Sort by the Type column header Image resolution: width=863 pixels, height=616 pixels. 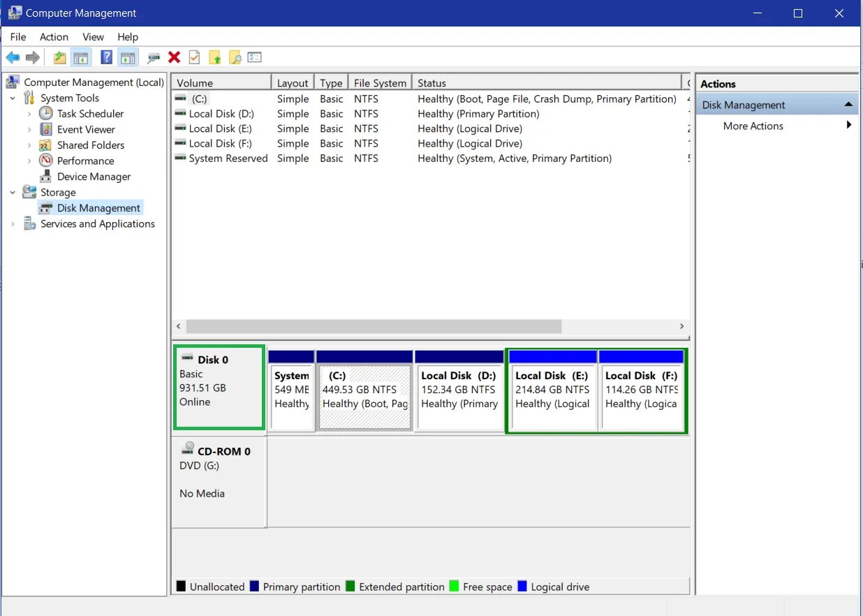click(x=332, y=82)
